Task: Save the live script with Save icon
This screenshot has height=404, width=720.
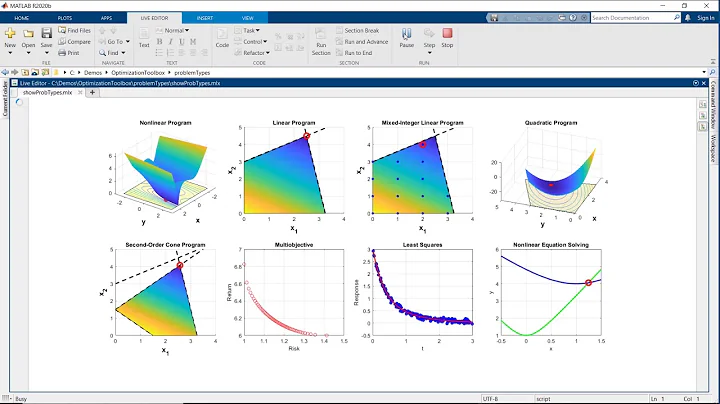Action: [x=46, y=33]
